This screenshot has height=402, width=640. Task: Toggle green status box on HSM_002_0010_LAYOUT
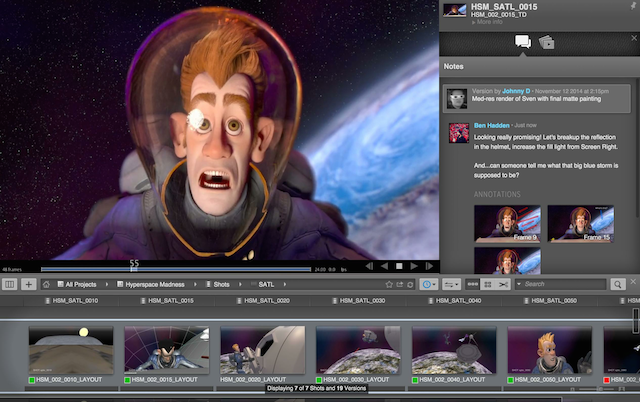(x=32, y=380)
